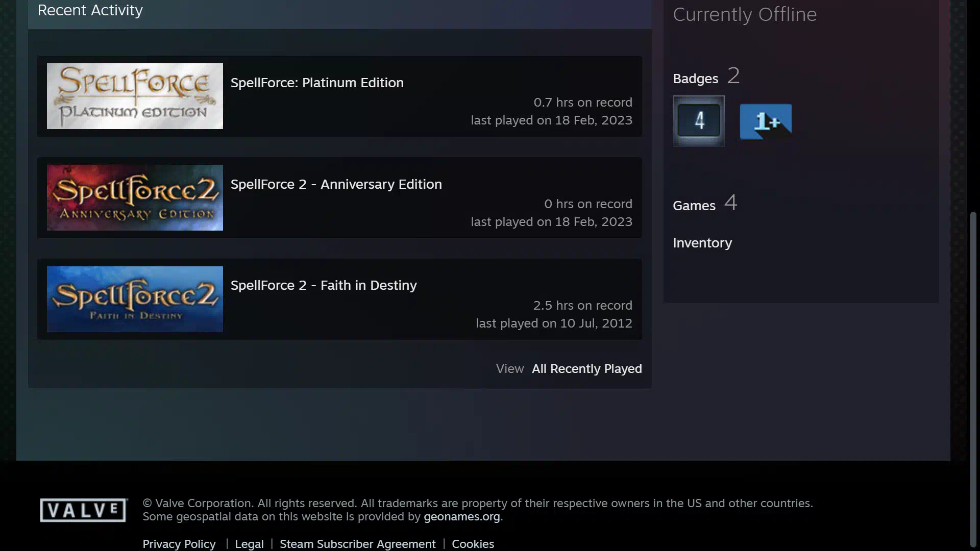This screenshot has height=551, width=980.
Task: Click the 'Recent Activity' heading
Action: 90,10
